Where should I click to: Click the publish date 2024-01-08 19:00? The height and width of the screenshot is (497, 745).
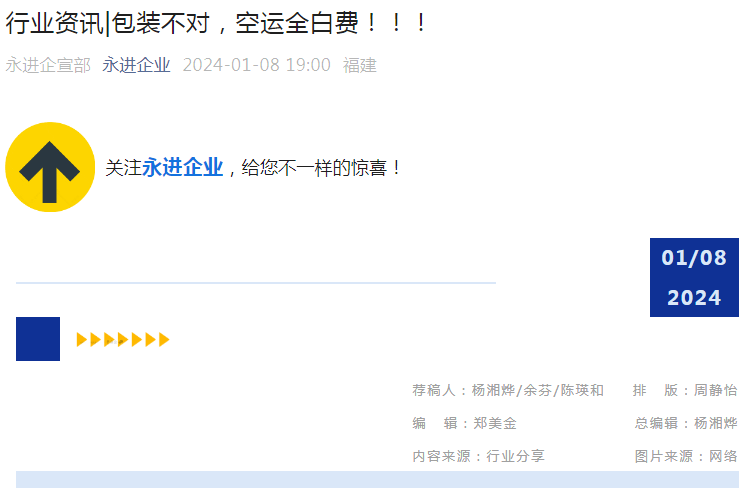257,65
